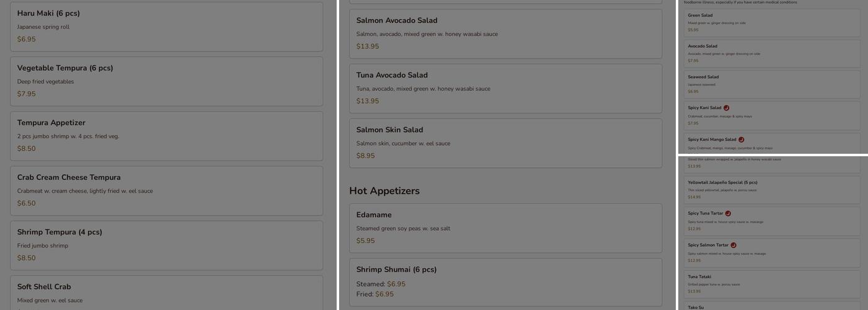This screenshot has height=310, width=868.
Task: Click the Hot Appetizers section heading
Action: point(384,191)
